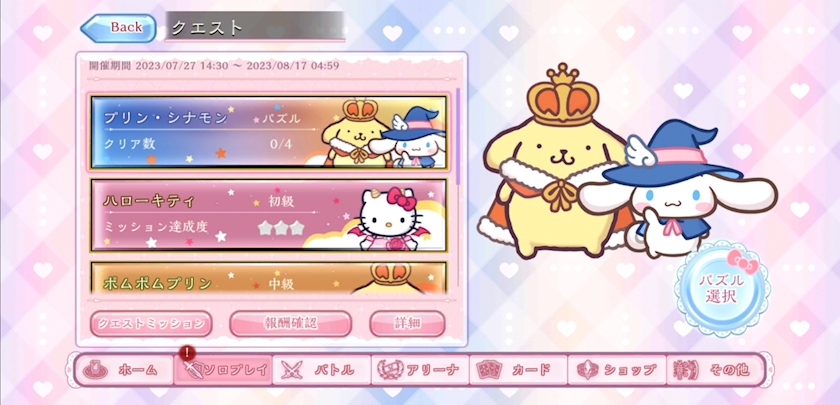Click the crossed swords バトル icon

click(x=292, y=370)
